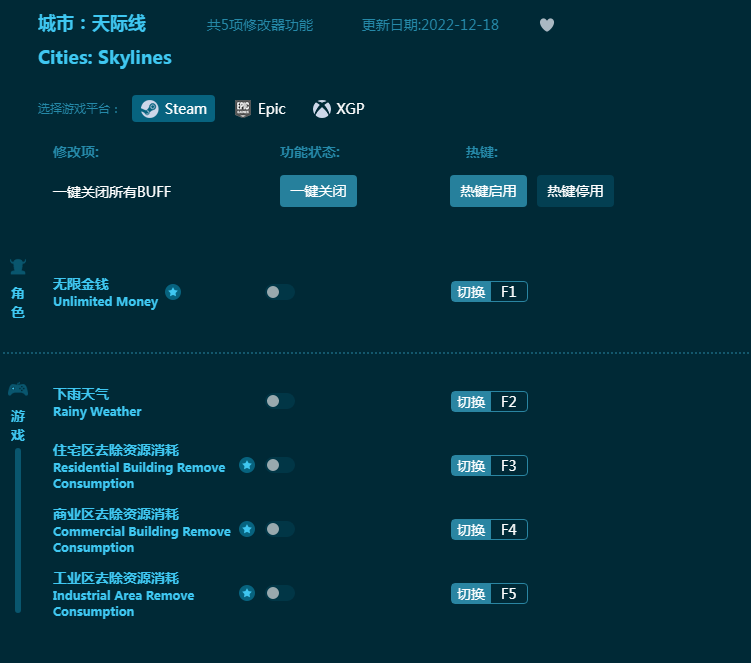Click the 一键关闭所有BUFF label
751x663 pixels.
(x=112, y=192)
